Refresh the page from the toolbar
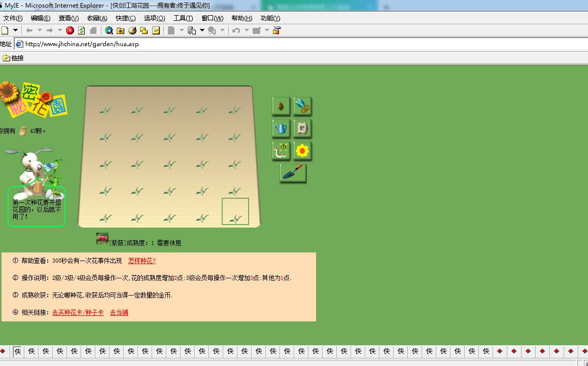588x366 pixels. point(81,30)
